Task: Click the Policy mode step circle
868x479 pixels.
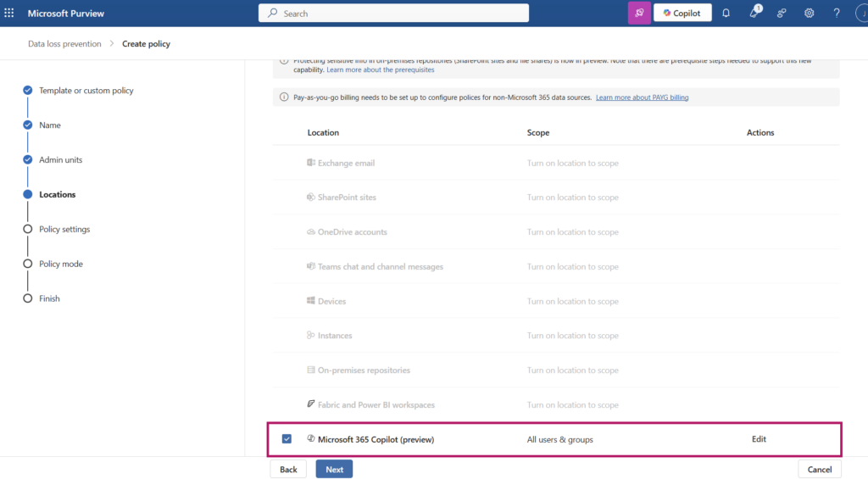Action: tap(28, 264)
